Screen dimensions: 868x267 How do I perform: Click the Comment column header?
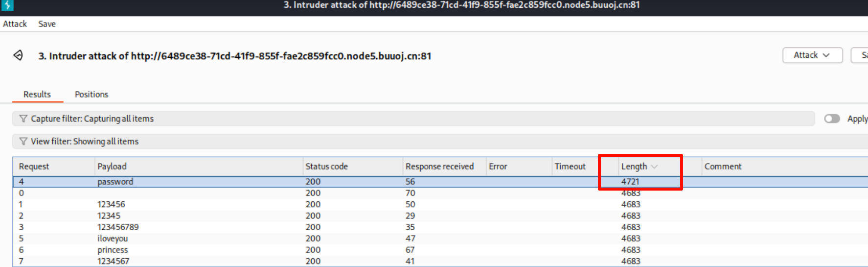tap(723, 167)
